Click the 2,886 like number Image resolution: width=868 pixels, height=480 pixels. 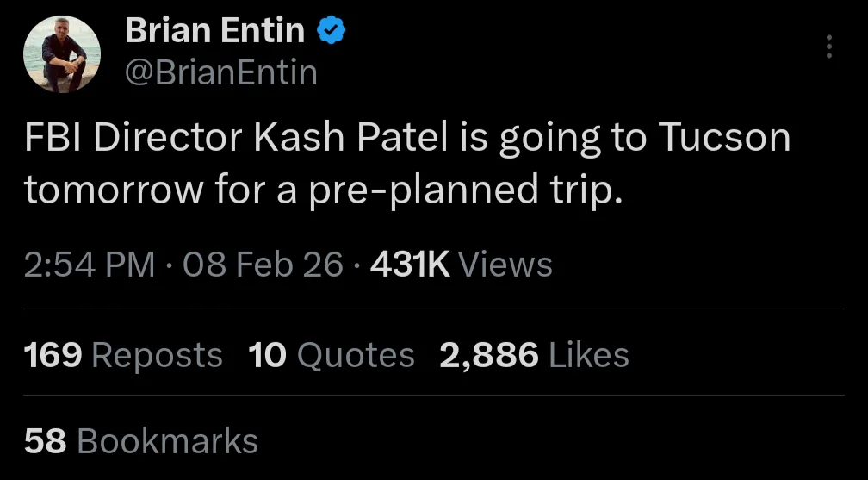(x=489, y=355)
